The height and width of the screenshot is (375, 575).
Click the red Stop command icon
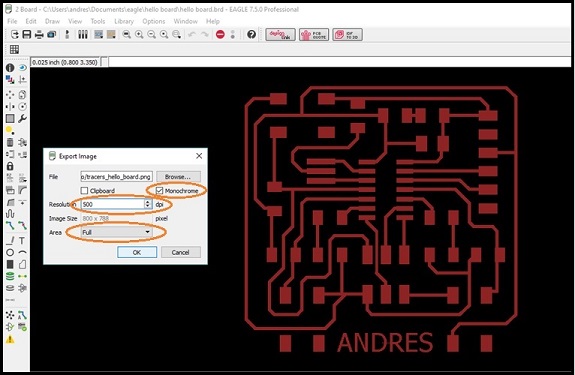(x=220, y=35)
